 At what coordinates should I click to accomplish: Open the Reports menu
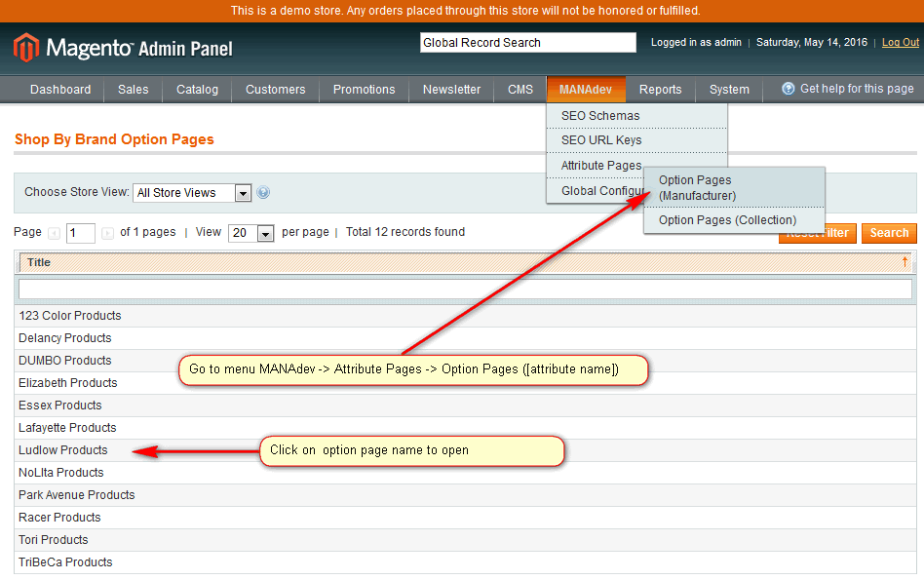[x=660, y=90]
